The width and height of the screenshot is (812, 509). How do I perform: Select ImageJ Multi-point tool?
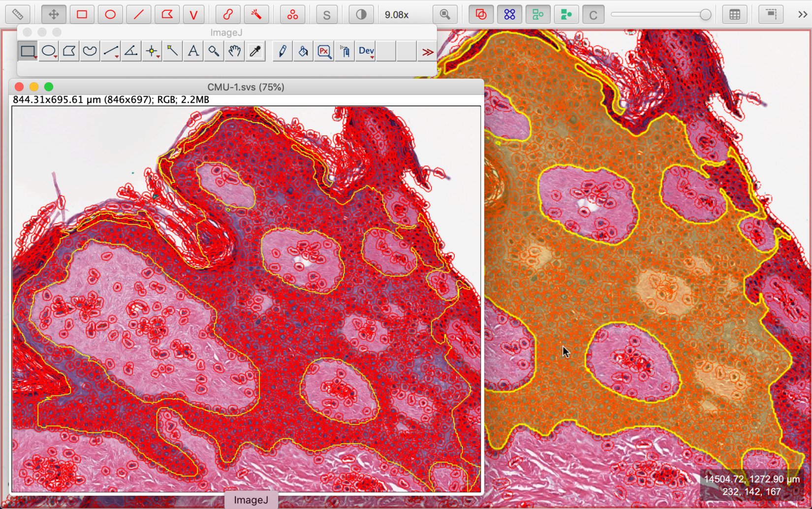152,51
